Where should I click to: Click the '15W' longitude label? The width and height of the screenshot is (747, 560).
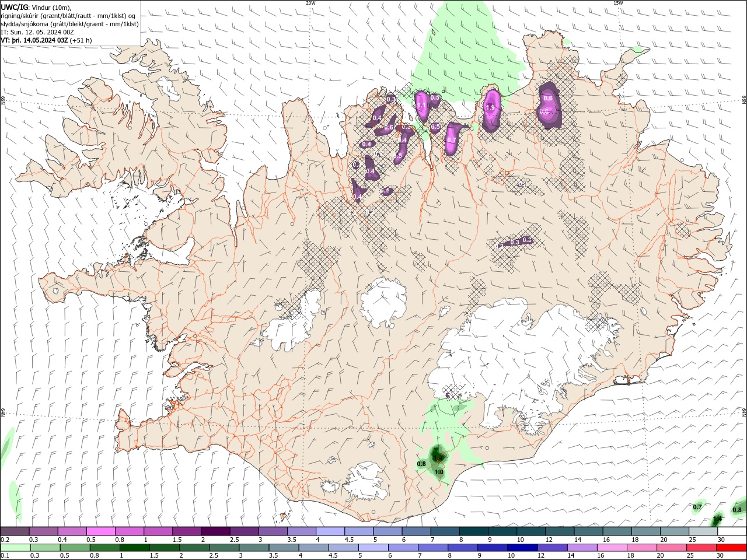619,3
